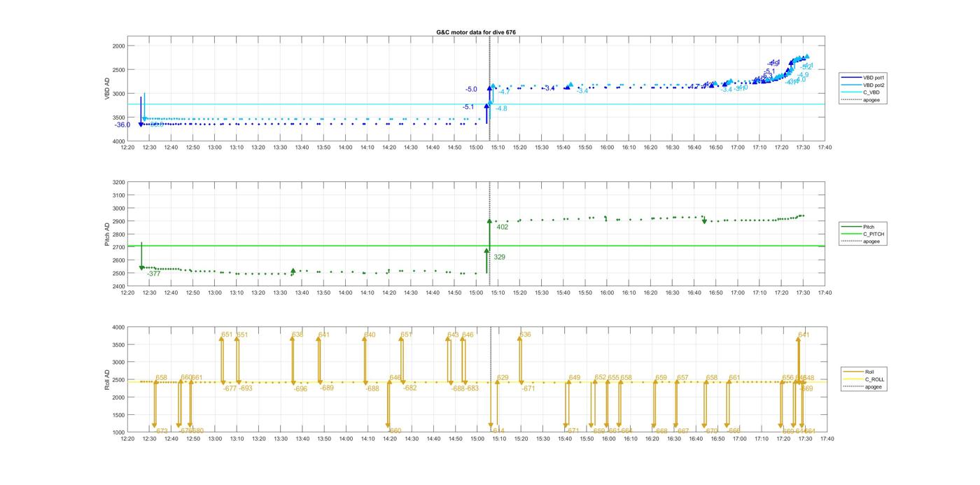Click the '329' pitch move label
The image size is (980, 485).
pos(499,258)
